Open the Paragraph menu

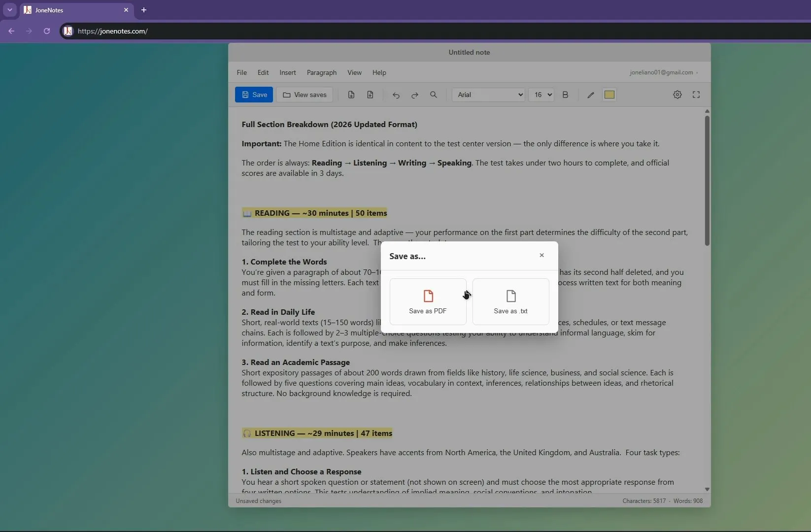tap(322, 72)
